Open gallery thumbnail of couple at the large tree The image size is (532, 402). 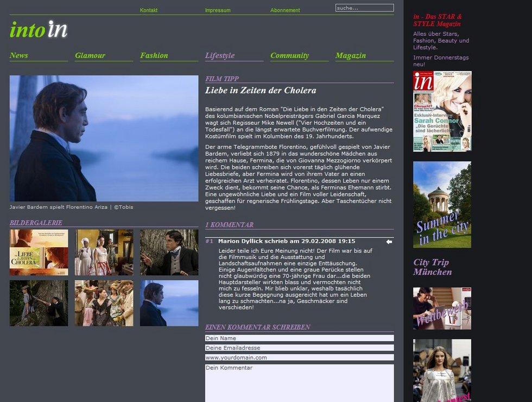pos(39,303)
